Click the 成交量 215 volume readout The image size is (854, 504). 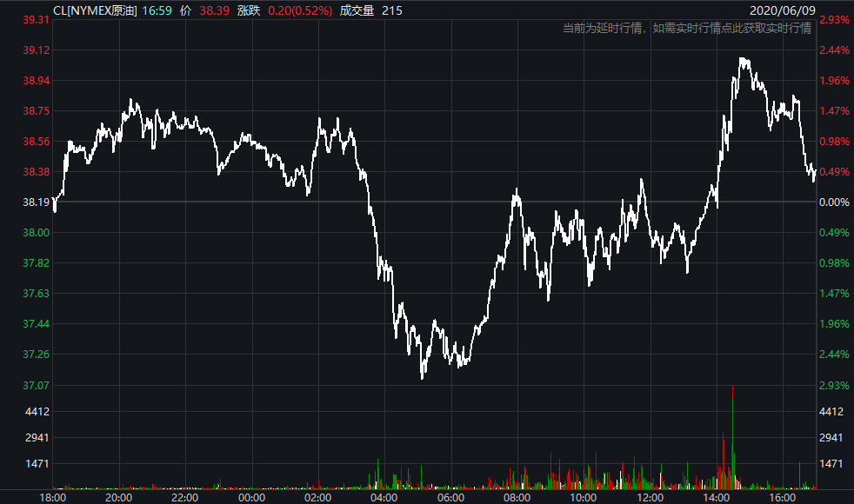[370, 10]
